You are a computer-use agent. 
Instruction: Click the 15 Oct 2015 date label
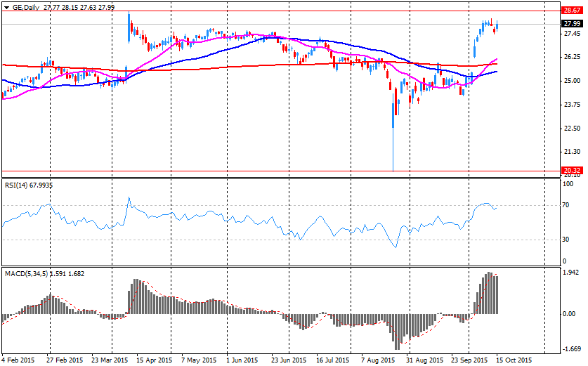[x=514, y=360]
